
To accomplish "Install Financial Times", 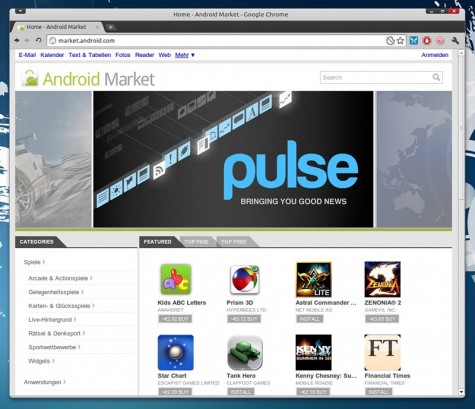I will coord(379,392).
